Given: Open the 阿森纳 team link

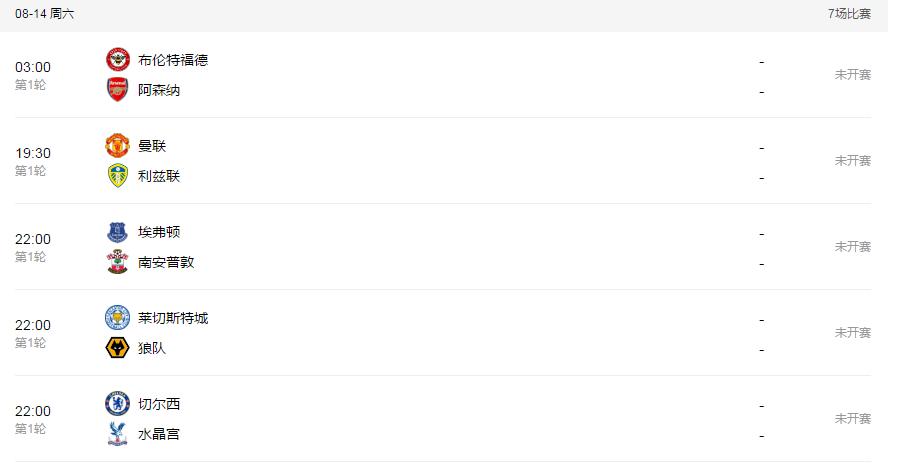Looking at the screenshot, I should pyautogui.click(x=159, y=90).
